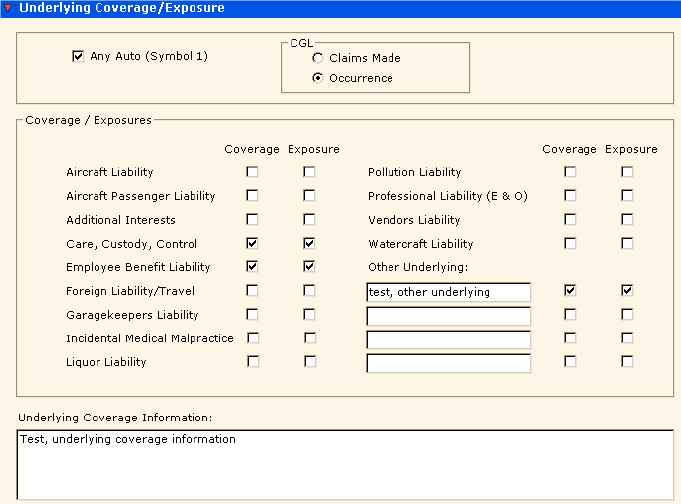
Task: Check Professional Liability (E & O) Exposure checkbox
Action: [627, 196]
